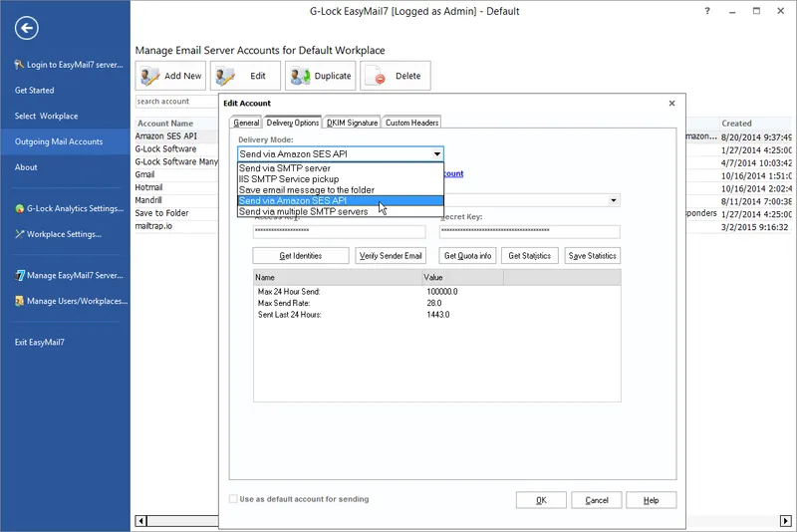Click the Verify Sender Email button
797x532 pixels.
[x=391, y=256]
